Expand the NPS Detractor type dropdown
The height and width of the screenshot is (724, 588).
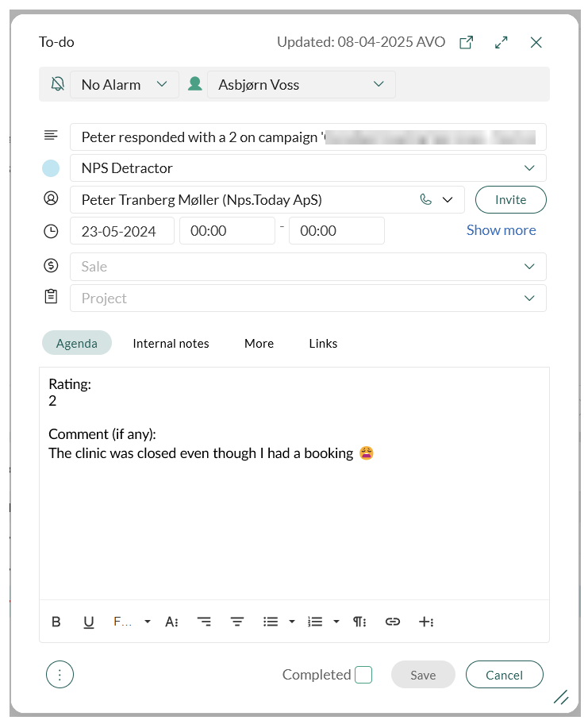[308, 168]
